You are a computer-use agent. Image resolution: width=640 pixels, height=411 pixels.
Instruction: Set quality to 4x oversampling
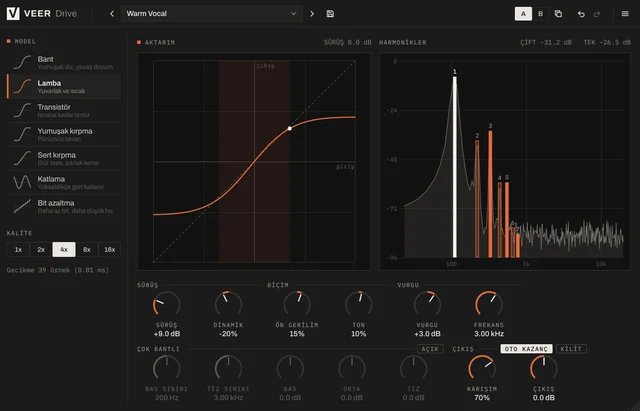64,249
